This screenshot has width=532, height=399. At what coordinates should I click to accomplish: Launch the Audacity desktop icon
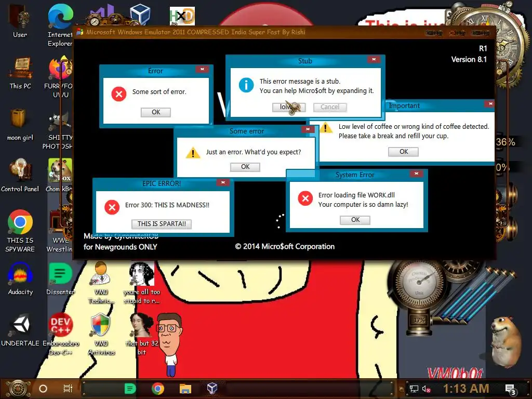20,278
